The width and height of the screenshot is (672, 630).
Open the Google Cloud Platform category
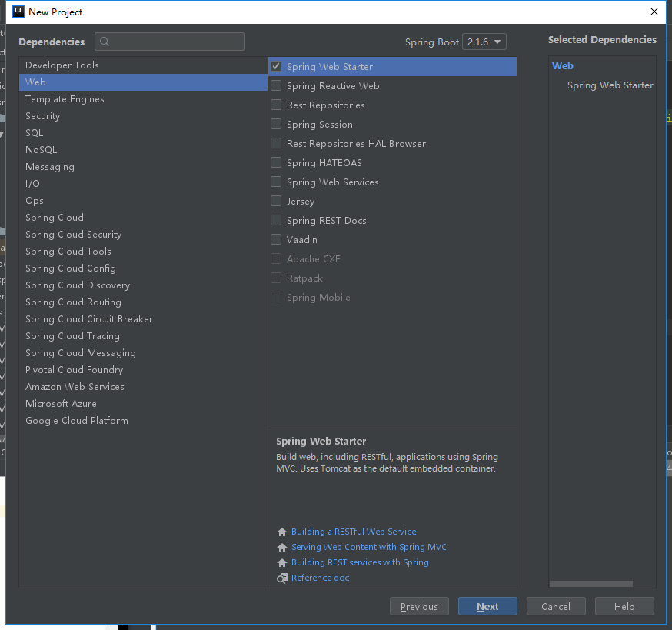coord(143,421)
